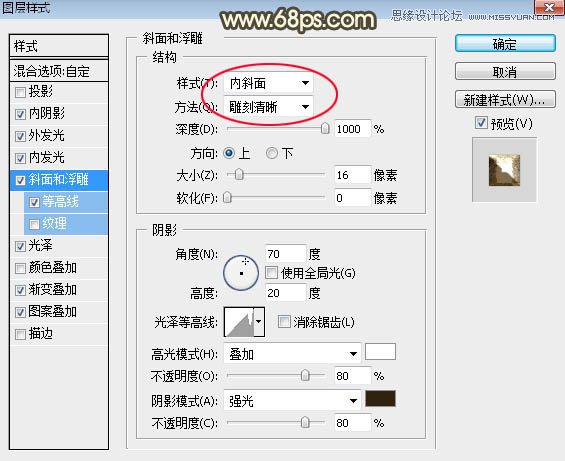Click the 大小 slider handle
The width and height of the screenshot is (565, 461).
pyautogui.click(x=239, y=175)
